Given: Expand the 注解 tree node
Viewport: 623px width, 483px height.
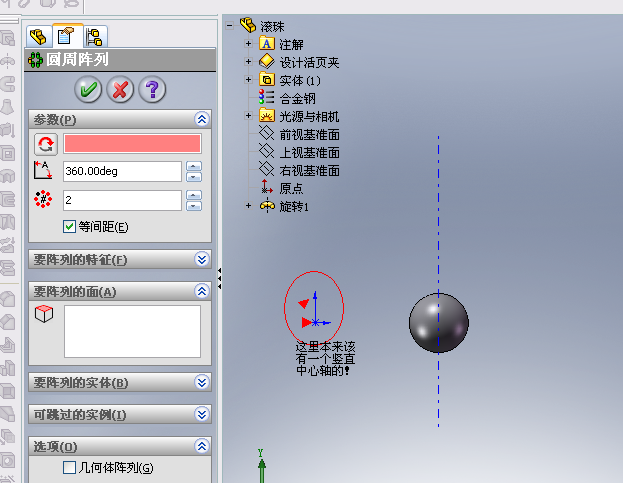Looking at the screenshot, I should [248, 43].
